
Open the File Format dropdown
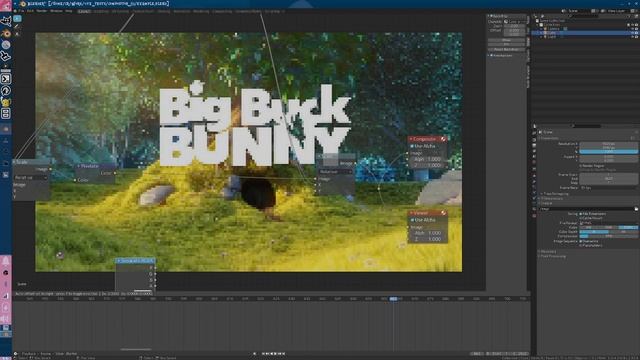coord(609,223)
